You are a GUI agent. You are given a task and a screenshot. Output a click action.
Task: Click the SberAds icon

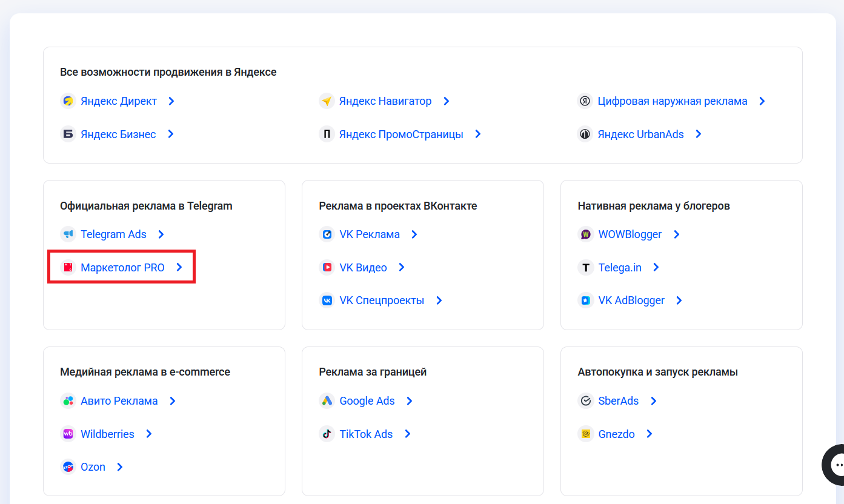[x=585, y=400]
